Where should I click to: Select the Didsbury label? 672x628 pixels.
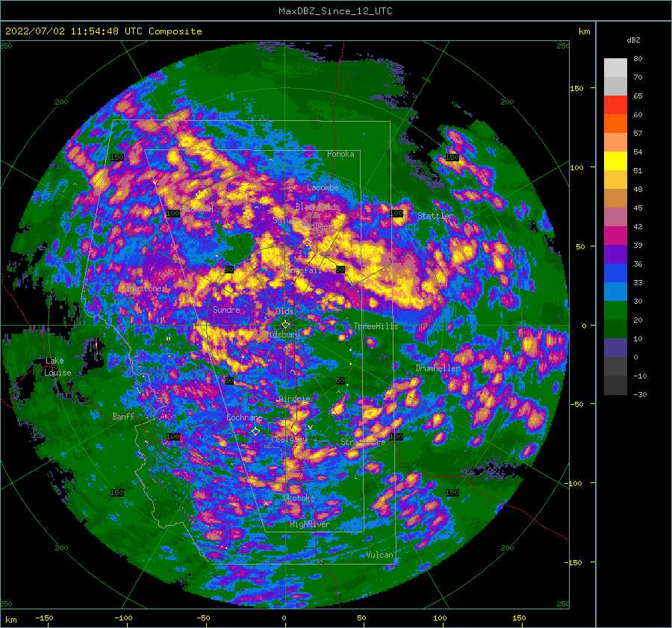(x=282, y=335)
